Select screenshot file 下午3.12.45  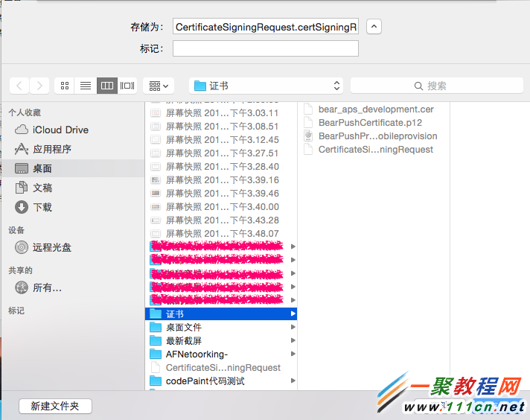pyautogui.click(x=221, y=140)
